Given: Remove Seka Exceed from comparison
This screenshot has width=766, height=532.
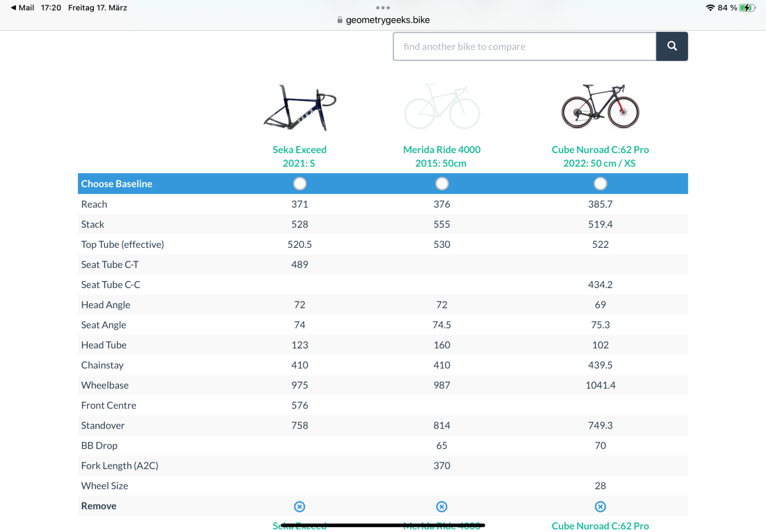Looking at the screenshot, I should tap(299, 507).
